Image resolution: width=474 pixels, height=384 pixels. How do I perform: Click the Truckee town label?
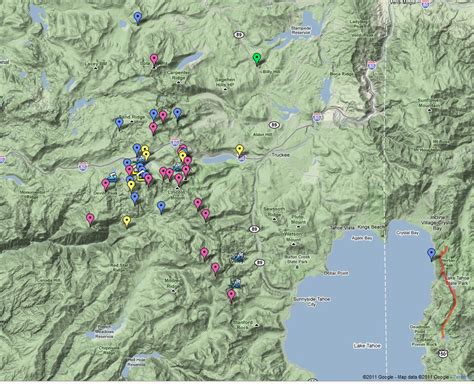point(280,155)
